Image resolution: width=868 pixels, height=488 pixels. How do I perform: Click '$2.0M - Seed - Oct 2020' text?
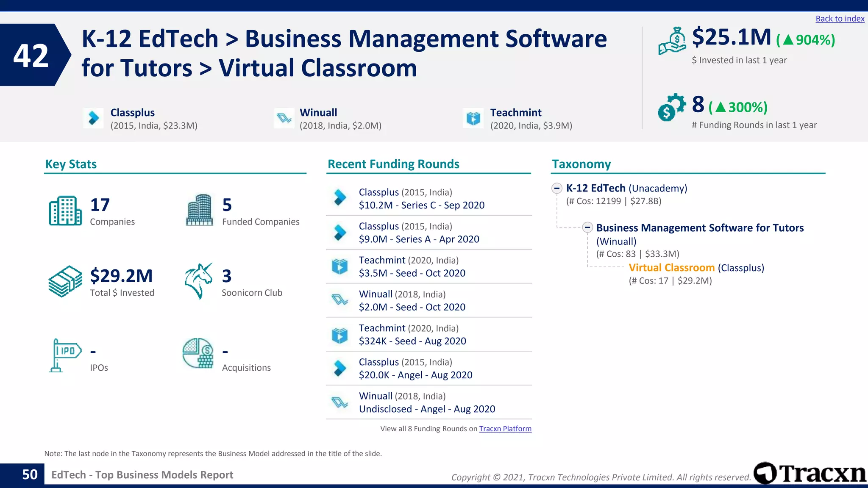click(x=412, y=307)
